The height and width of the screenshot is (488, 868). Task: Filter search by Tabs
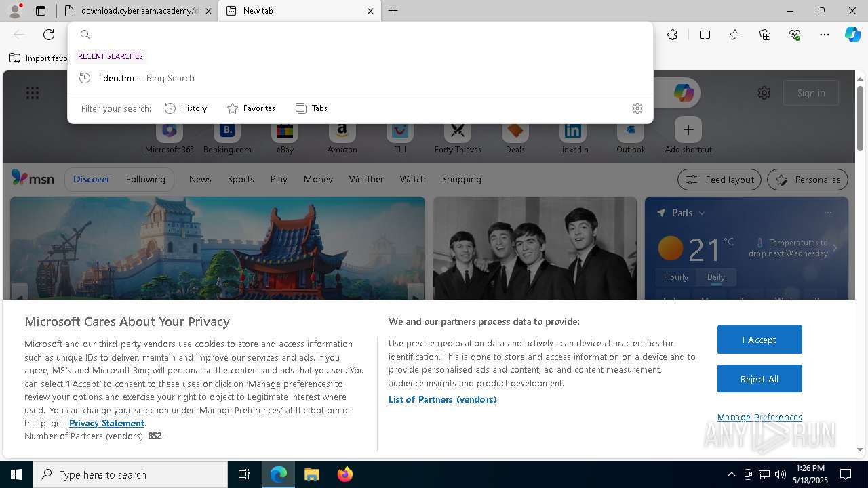[311, 108]
